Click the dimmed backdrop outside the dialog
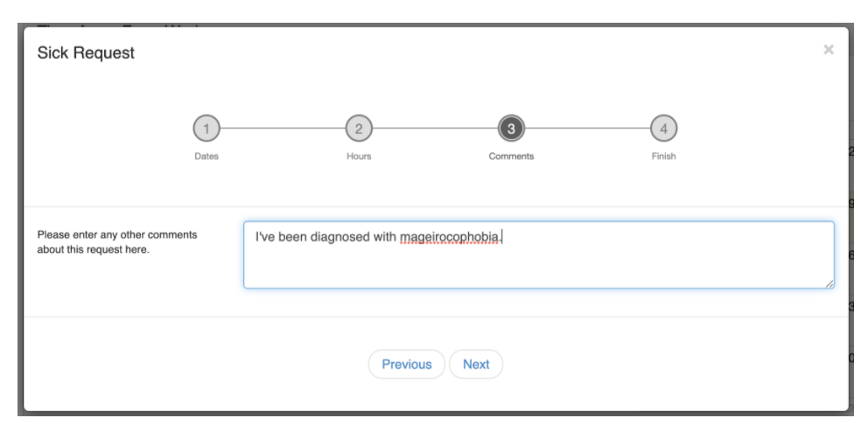The width and height of the screenshot is (868, 432). (x=10, y=219)
